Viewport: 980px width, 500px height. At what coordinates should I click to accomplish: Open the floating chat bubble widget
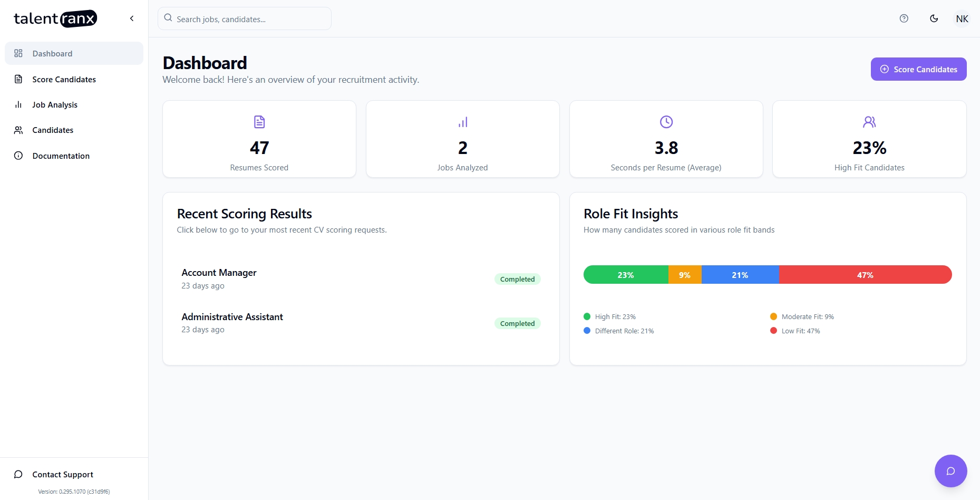pyautogui.click(x=950, y=470)
